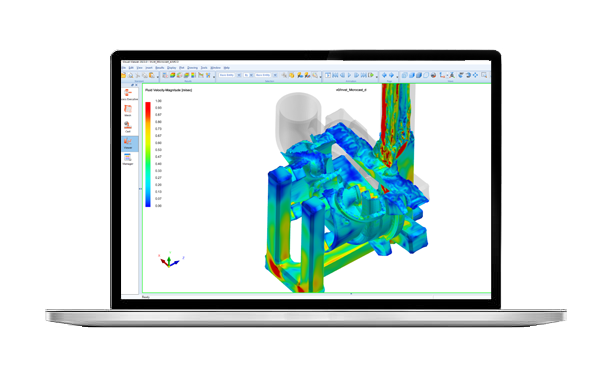The width and height of the screenshot is (612, 374).
Task: Click the 0.00 minimum legend value
Action: (x=158, y=206)
